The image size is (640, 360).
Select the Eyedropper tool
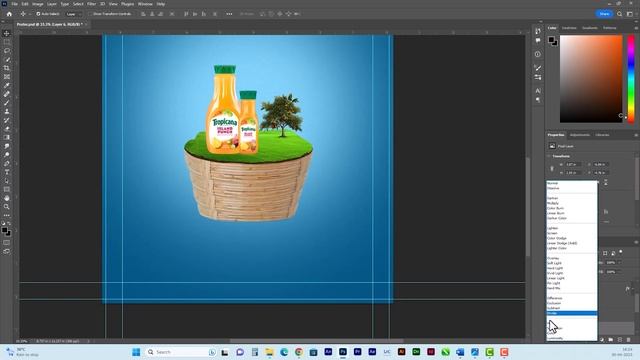[x=7, y=85]
